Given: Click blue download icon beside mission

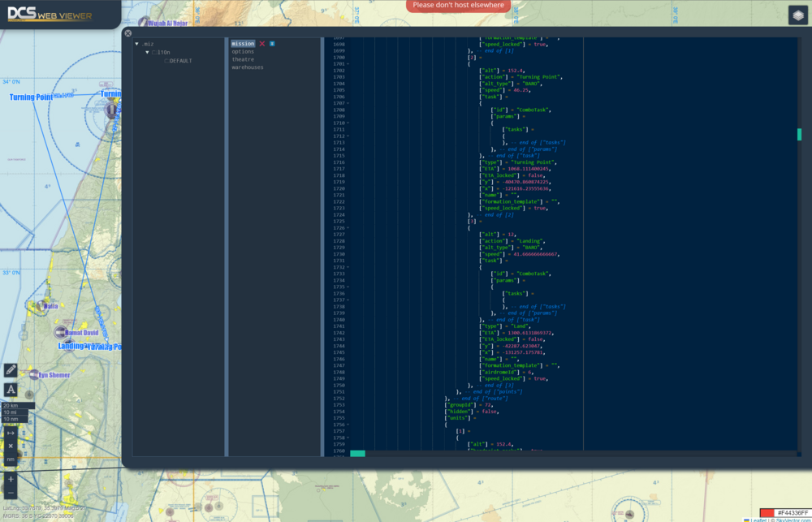Looking at the screenshot, I should click(272, 44).
